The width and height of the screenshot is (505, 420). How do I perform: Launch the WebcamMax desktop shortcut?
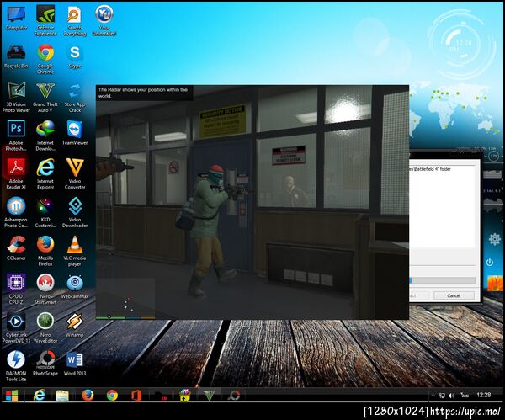(x=75, y=286)
